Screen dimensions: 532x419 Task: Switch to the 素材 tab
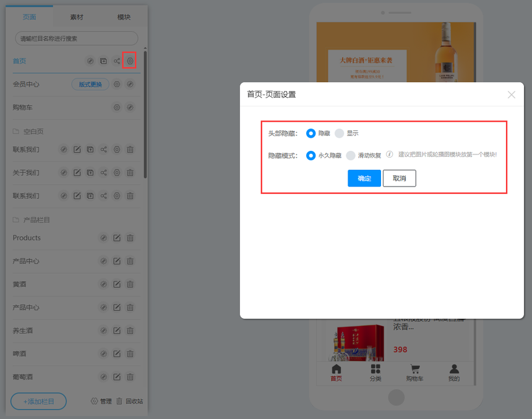click(x=77, y=17)
